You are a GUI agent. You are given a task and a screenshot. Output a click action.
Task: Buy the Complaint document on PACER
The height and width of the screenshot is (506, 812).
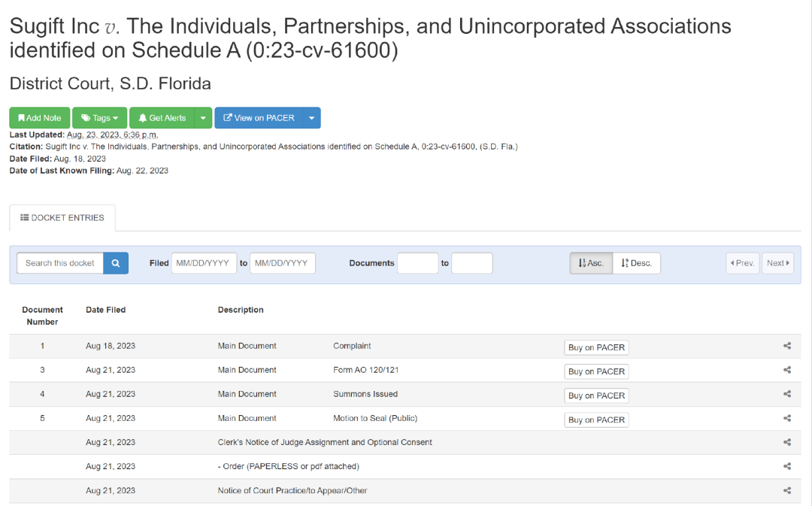pyautogui.click(x=596, y=347)
